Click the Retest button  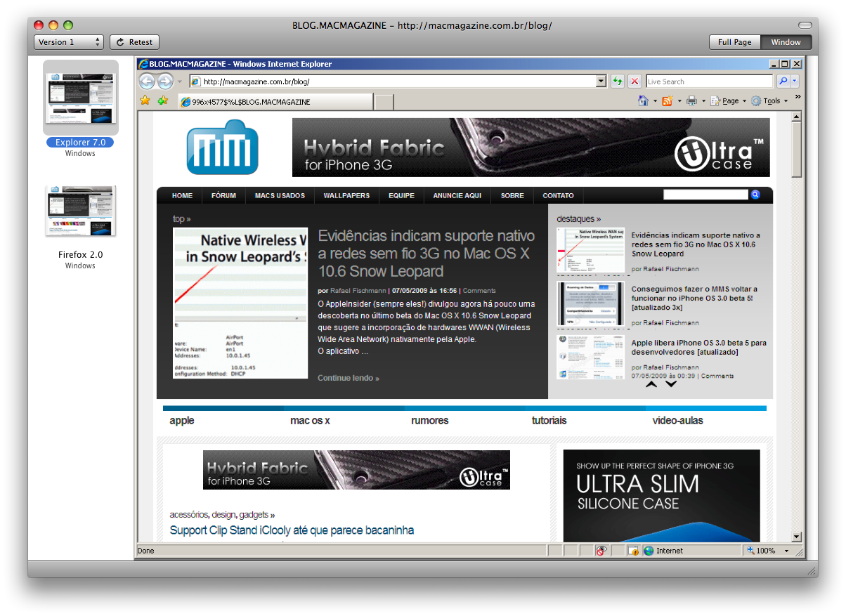tap(135, 42)
